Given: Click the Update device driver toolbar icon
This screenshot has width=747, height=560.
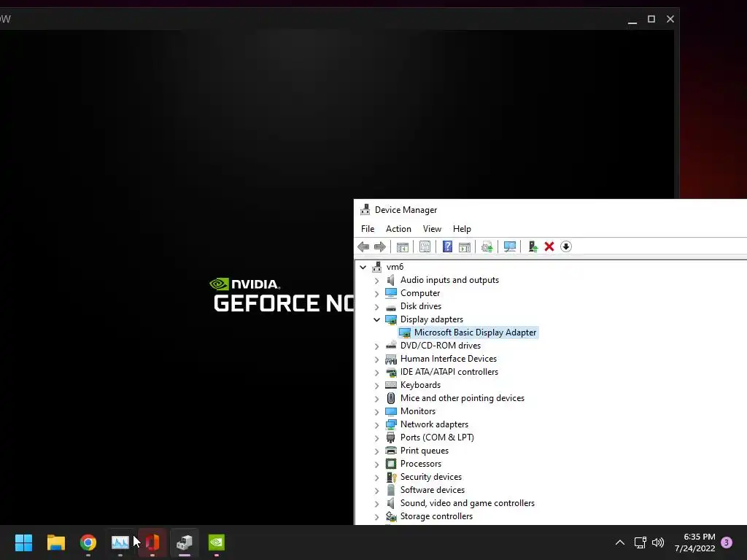Looking at the screenshot, I should (487, 246).
